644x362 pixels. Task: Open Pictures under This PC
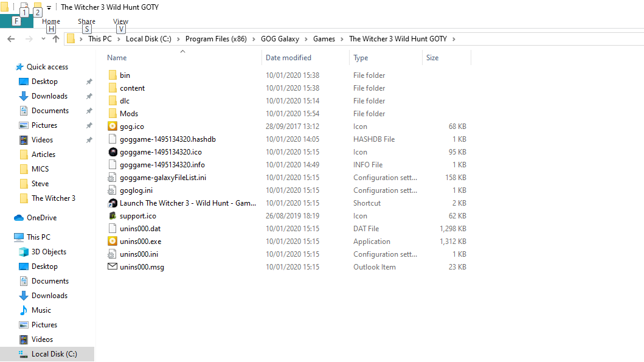pos(38,325)
